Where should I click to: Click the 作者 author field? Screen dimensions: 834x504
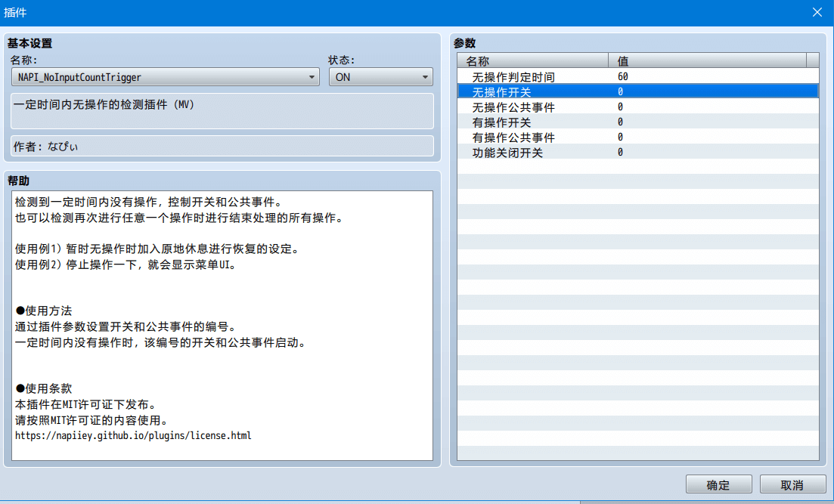click(x=222, y=146)
